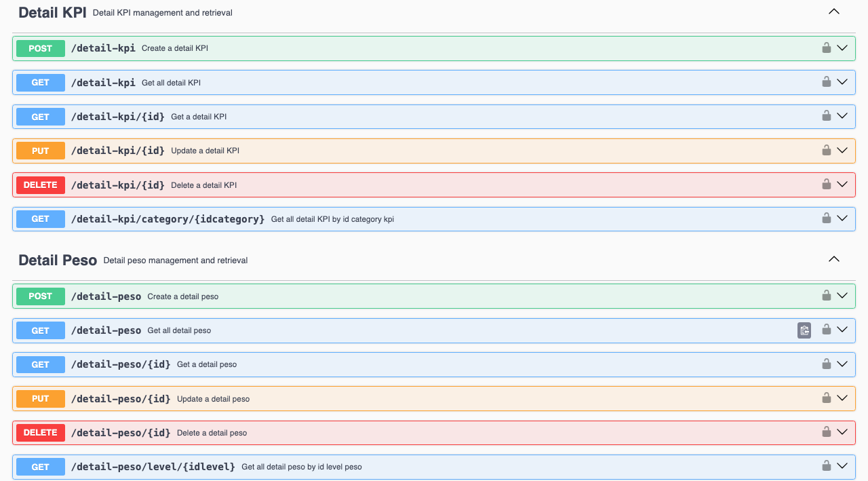Open the Detail KPI tag heading
The height and width of the screenshot is (481, 868).
tap(52, 12)
